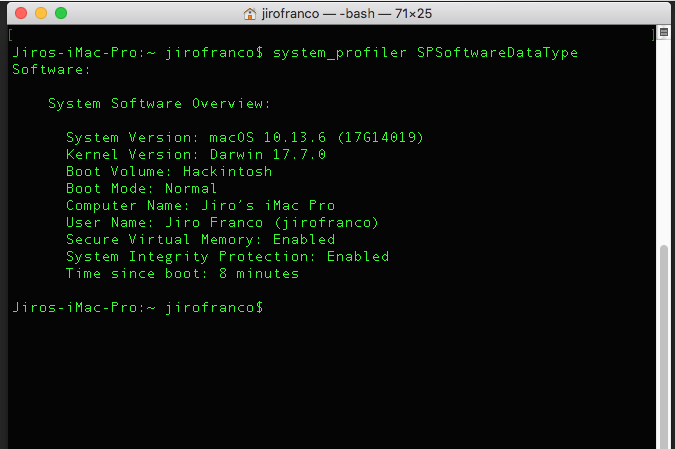Click the 'Software:' output line
The height and width of the screenshot is (449, 675).
tap(51, 69)
